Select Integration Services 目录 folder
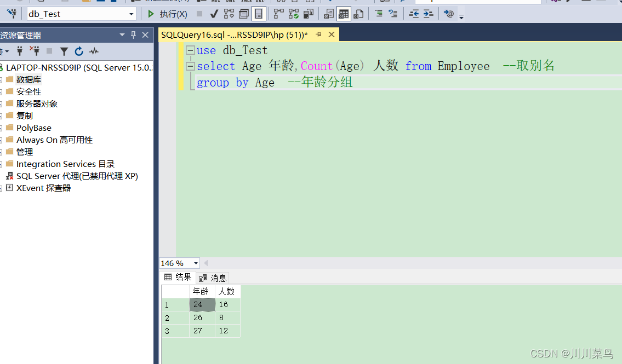 (x=65, y=164)
